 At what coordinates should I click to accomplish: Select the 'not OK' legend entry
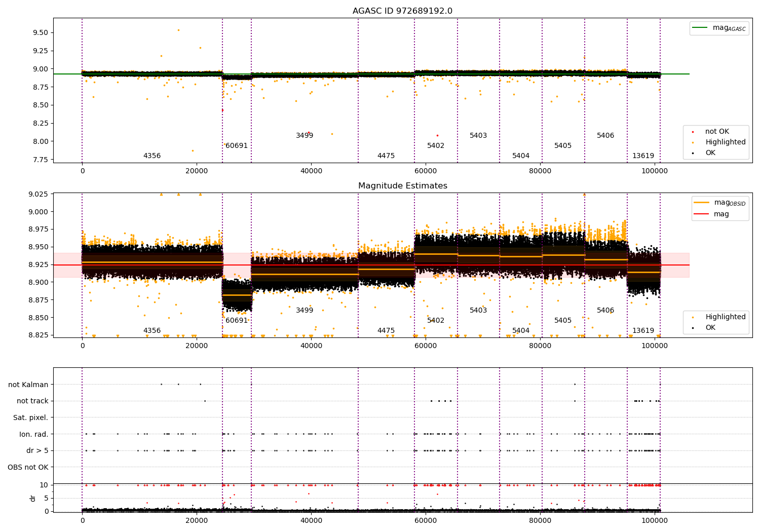pyautogui.click(x=717, y=132)
